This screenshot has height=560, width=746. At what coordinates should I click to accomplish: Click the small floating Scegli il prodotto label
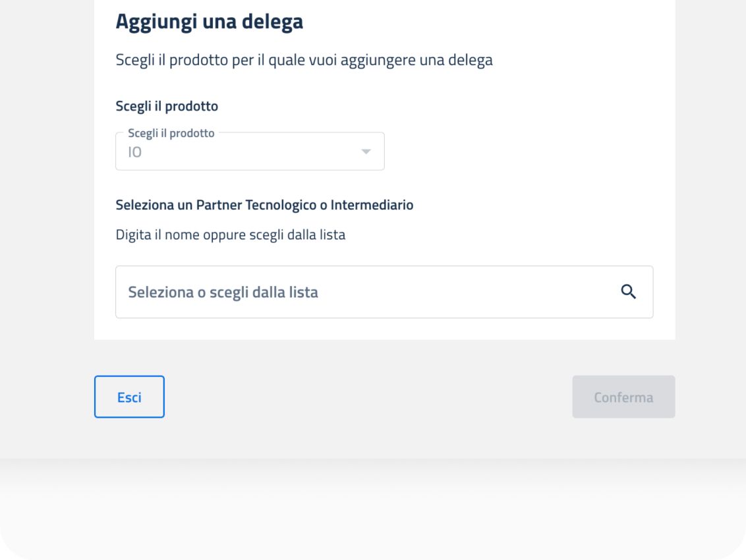171,133
